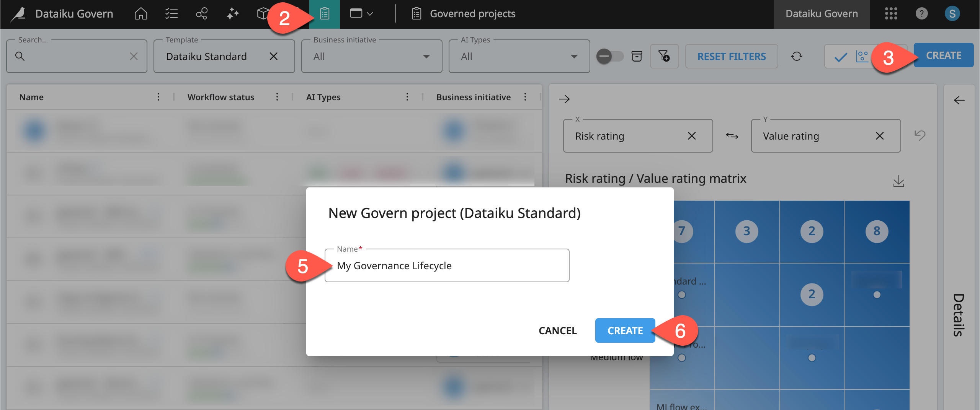980x410 pixels.
Task: Click the RESET FILTERS button
Action: (x=732, y=56)
